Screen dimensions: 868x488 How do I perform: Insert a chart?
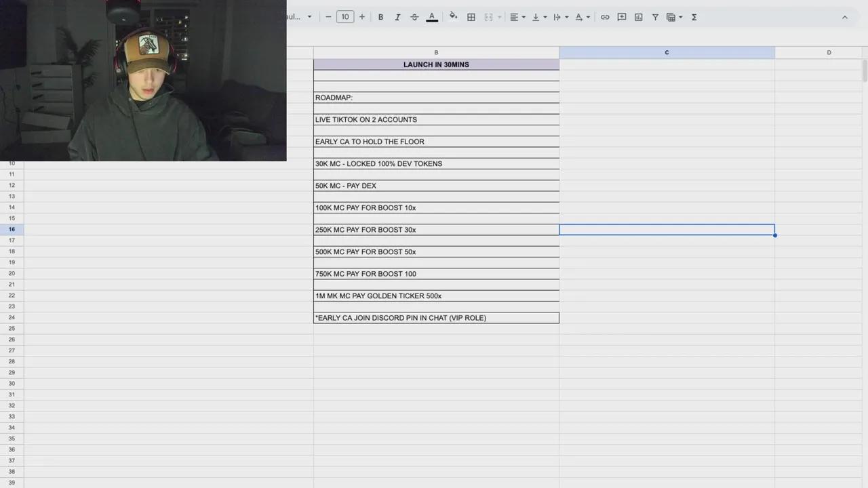coord(638,17)
